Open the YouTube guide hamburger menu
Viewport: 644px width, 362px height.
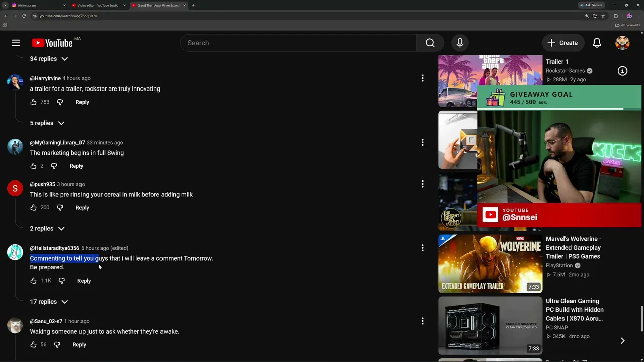pos(16,43)
